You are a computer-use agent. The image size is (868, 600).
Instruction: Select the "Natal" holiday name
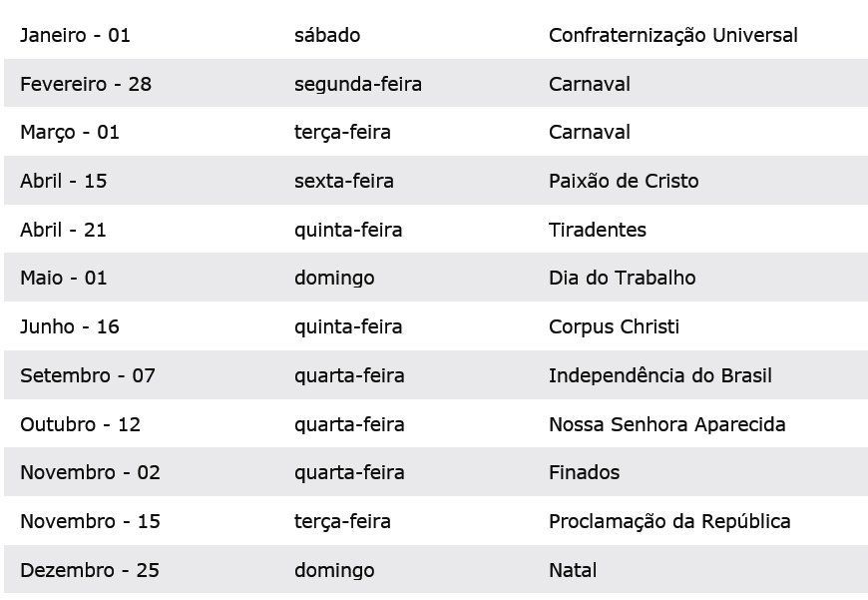coord(573,570)
